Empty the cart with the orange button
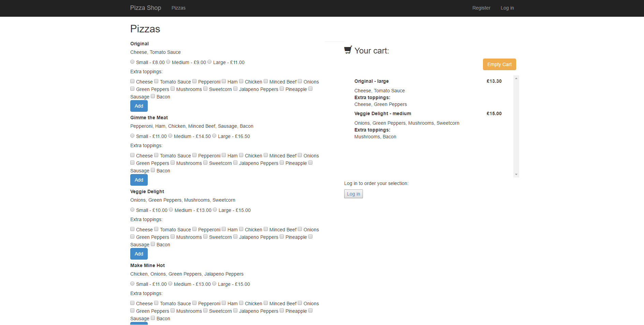644x325 pixels. (499, 64)
